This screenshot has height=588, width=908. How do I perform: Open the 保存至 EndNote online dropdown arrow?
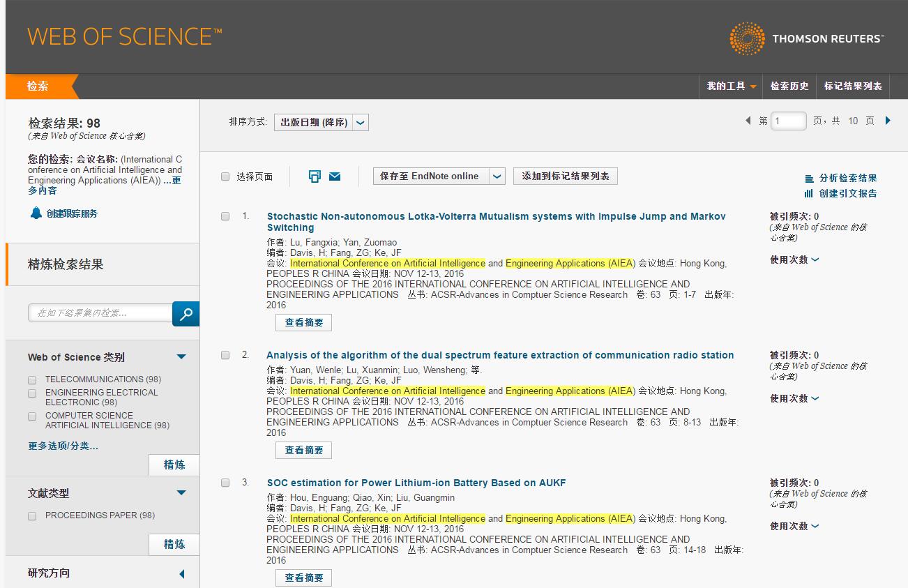point(497,176)
